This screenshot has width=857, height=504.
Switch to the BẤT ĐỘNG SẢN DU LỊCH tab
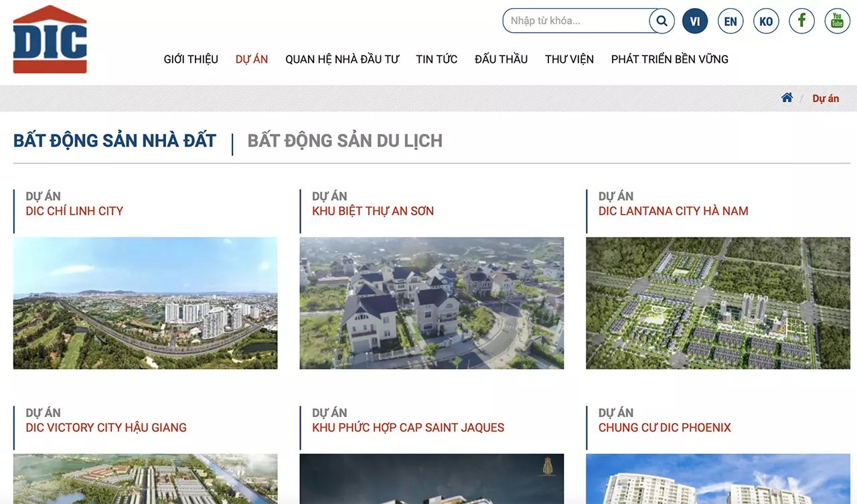pyautogui.click(x=344, y=140)
